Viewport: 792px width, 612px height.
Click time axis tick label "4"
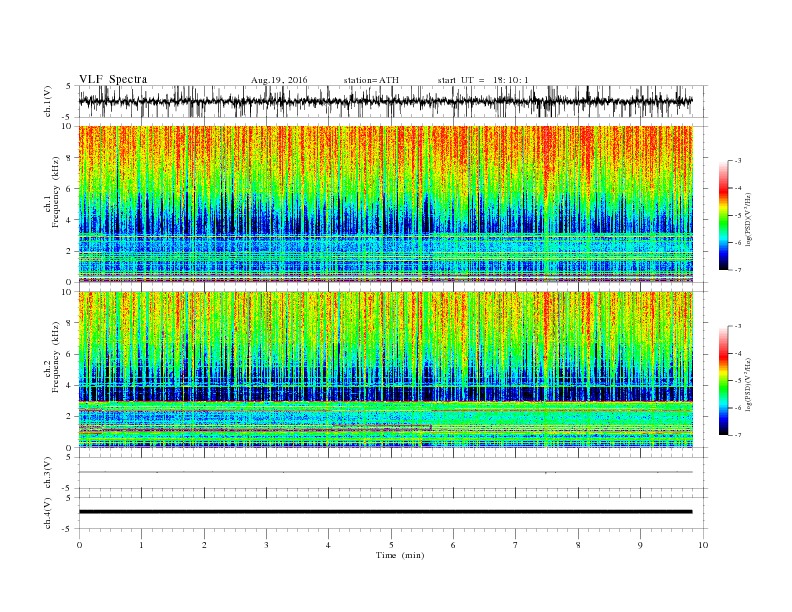coord(328,545)
